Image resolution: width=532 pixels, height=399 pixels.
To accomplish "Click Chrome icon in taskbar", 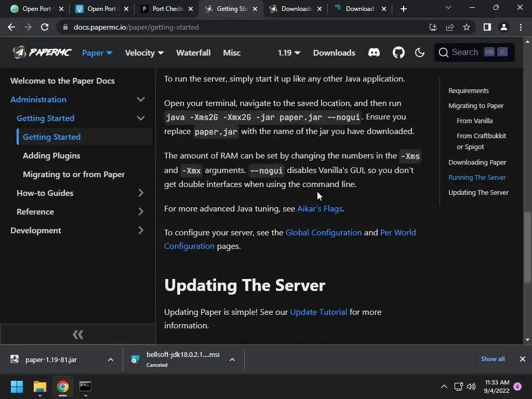I will pos(63,387).
